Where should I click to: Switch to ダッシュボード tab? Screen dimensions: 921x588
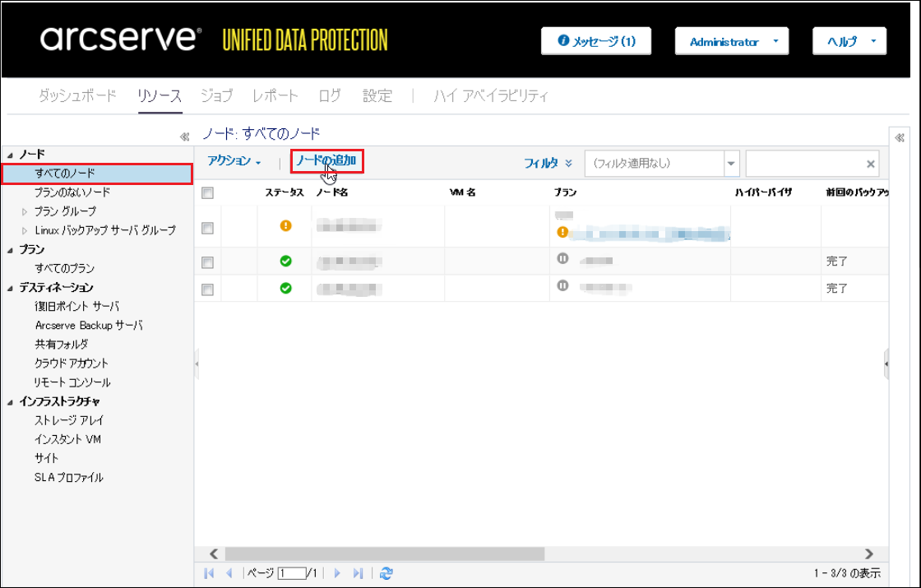click(77, 95)
